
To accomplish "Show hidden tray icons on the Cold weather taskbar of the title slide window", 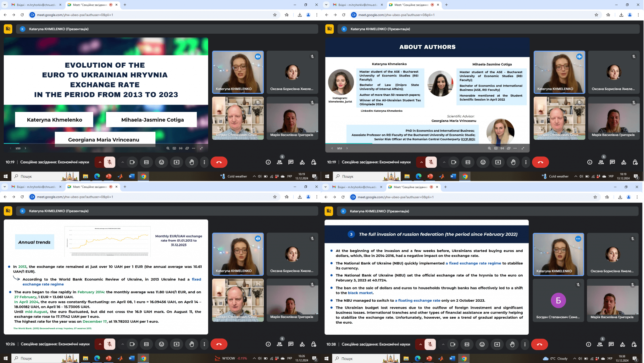I will (254, 176).
